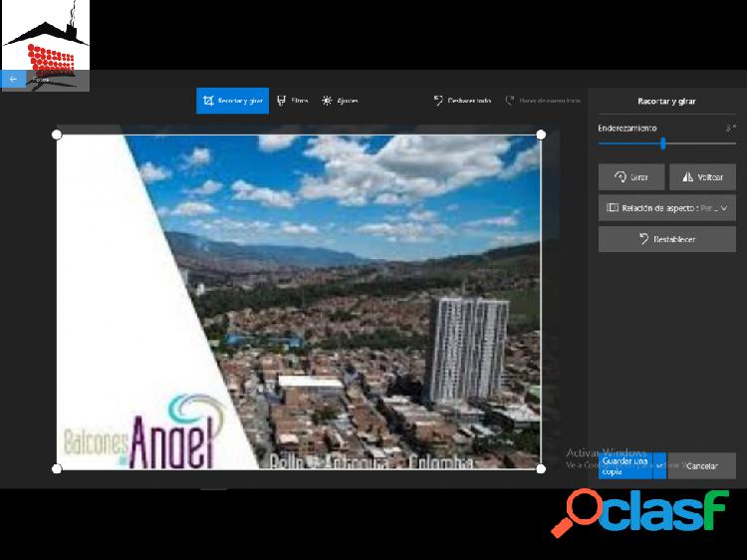Select the bottom-left crop handle
This screenshot has width=747, height=560.
click(57, 468)
